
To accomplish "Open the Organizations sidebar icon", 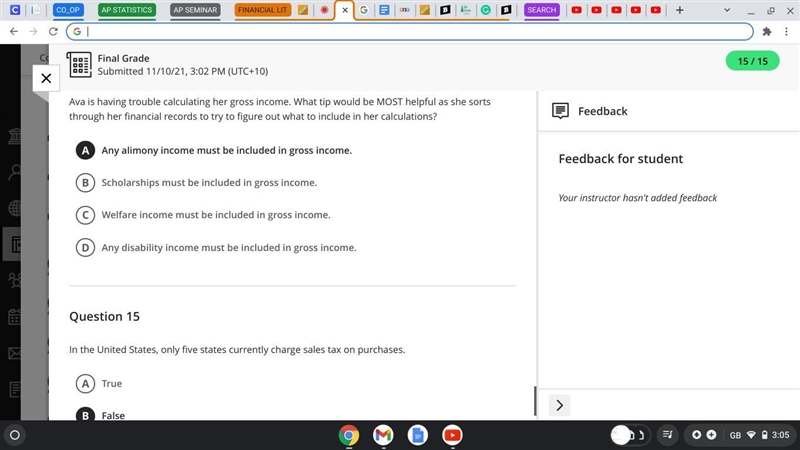I will point(14,280).
